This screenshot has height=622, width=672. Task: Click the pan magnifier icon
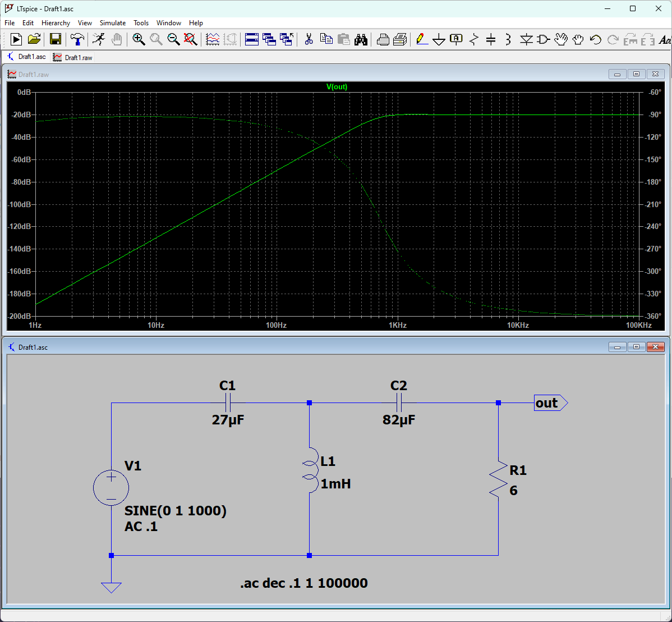point(156,39)
